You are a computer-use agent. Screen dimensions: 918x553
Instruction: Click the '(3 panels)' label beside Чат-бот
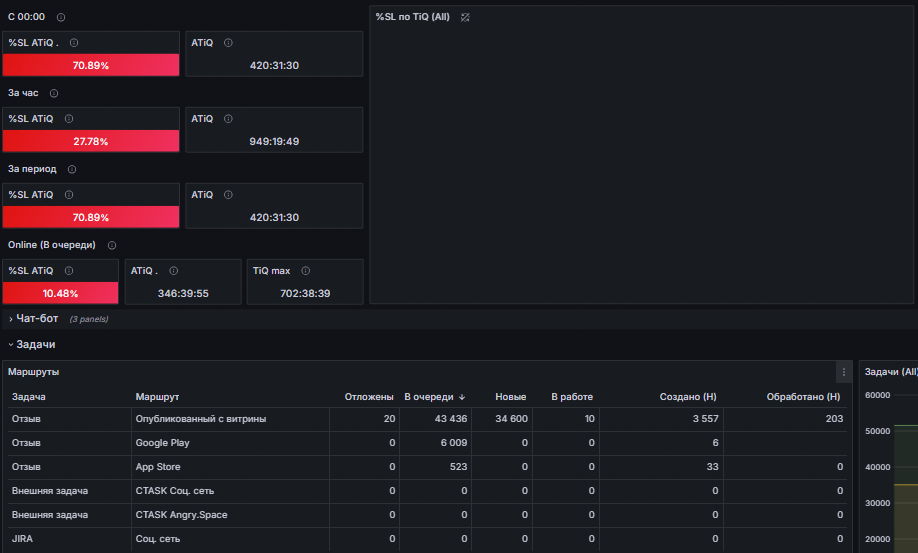point(89,320)
